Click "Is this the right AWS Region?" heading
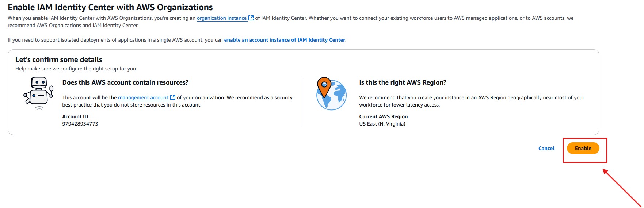 pos(403,82)
